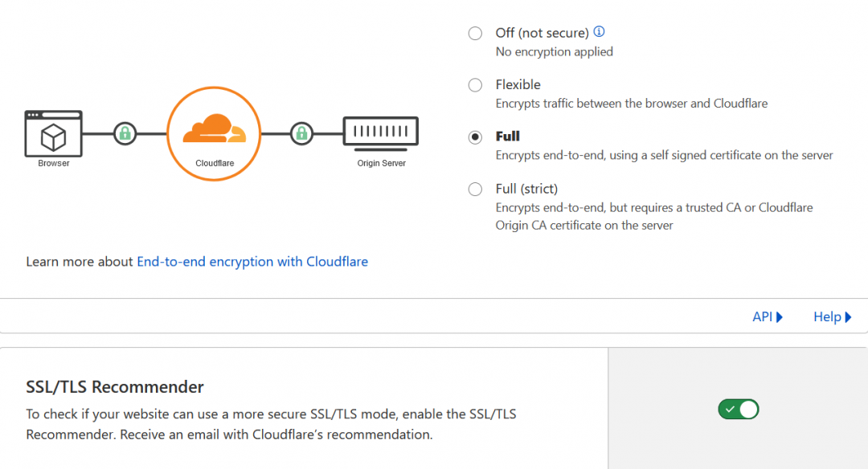This screenshot has width=868, height=469.
Task: Expand the Help section
Action: (832, 317)
